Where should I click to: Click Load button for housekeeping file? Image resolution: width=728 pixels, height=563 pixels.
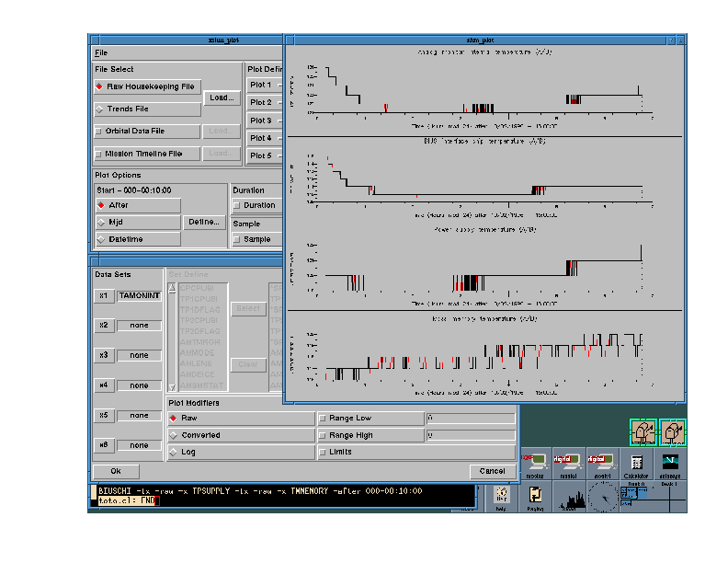[222, 98]
